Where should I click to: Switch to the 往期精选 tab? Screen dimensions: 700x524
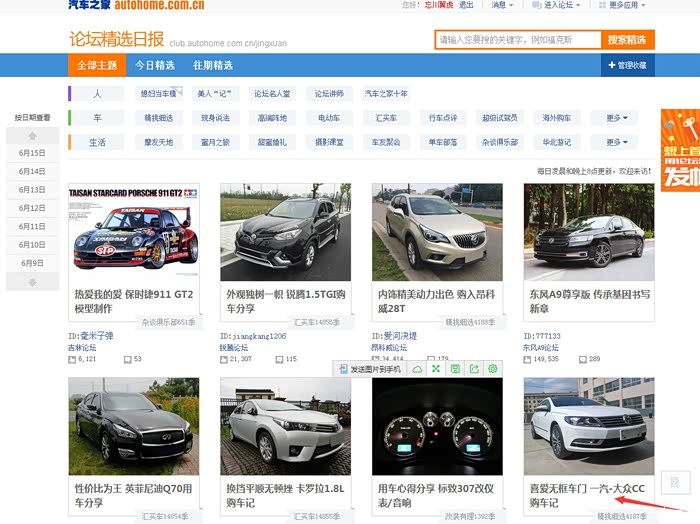(212, 65)
